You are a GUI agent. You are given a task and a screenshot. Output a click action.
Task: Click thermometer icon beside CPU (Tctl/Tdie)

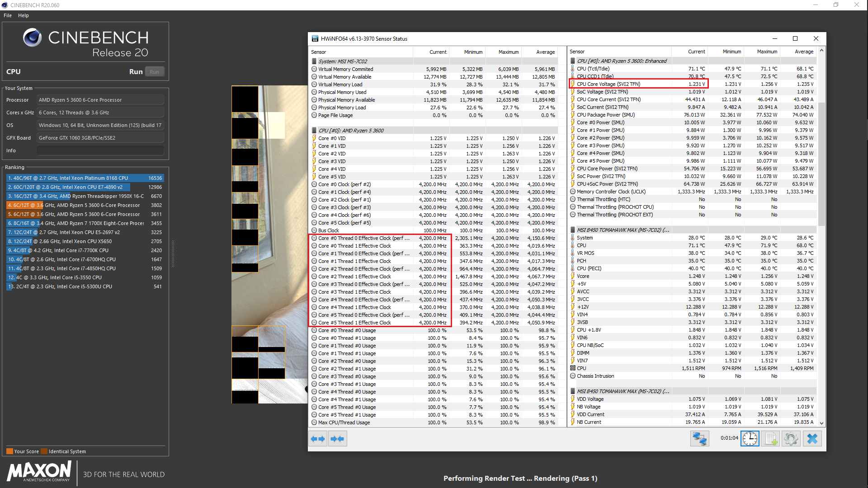click(x=573, y=69)
